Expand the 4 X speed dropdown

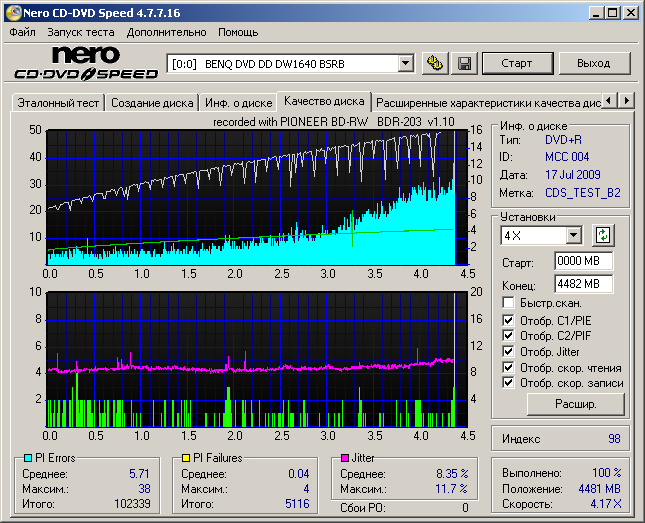tap(573, 235)
